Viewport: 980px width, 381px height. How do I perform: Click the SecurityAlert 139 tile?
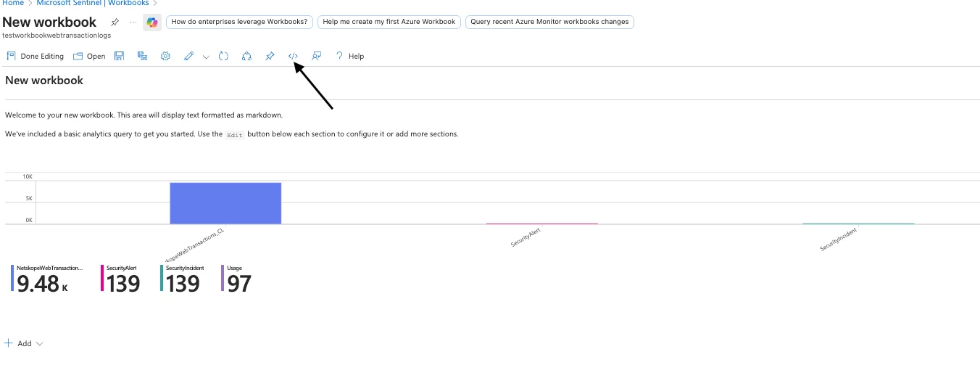120,279
